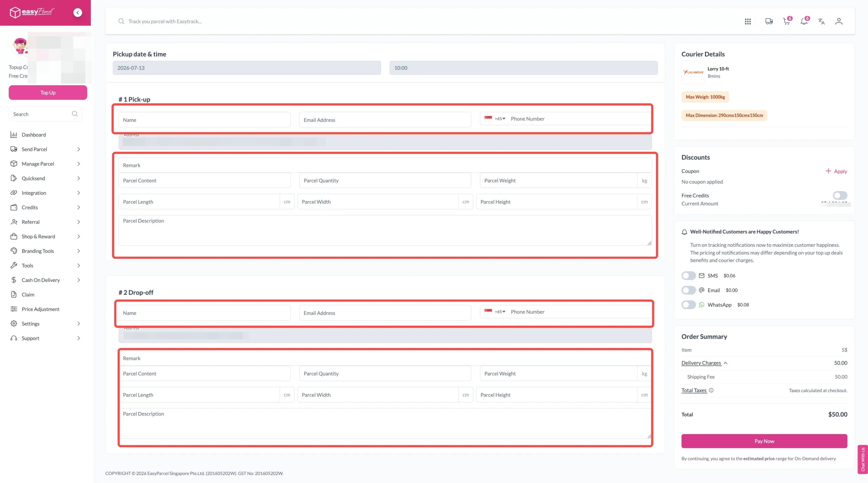Turn on WhatsApp notification toggle
The width and height of the screenshot is (868, 483).
point(689,305)
